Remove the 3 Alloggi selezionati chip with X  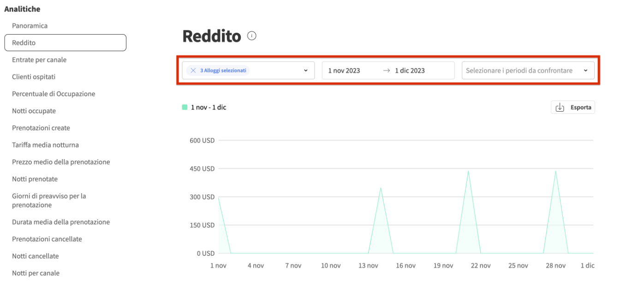point(193,71)
